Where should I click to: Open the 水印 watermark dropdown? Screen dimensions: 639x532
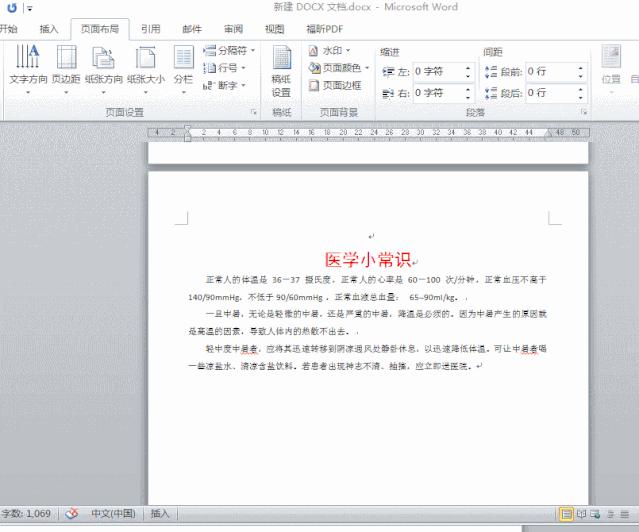(x=330, y=50)
